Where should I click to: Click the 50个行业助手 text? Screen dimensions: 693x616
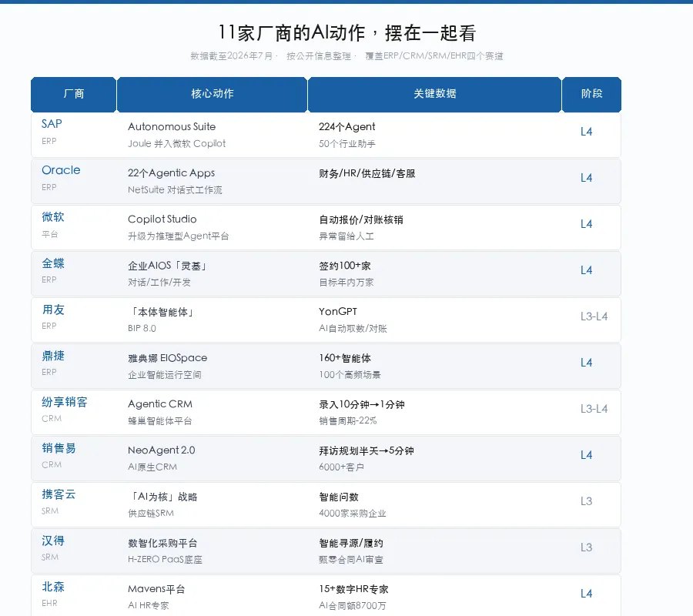point(347,144)
